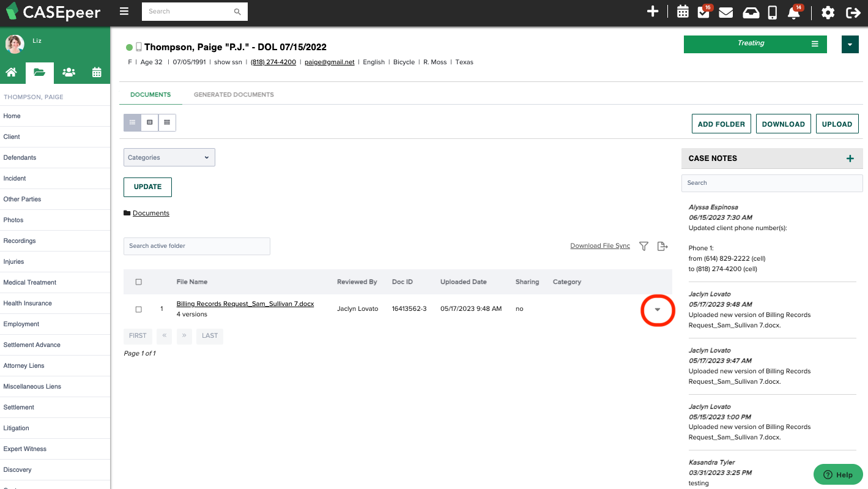Check the select-all checkbox in table header
This screenshot has height=489, width=868.
pos(139,282)
